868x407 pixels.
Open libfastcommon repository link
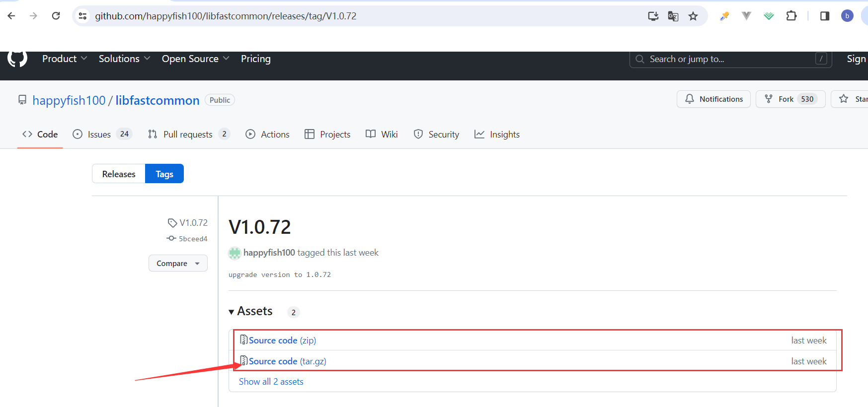pyautogui.click(x=158, y=100)
